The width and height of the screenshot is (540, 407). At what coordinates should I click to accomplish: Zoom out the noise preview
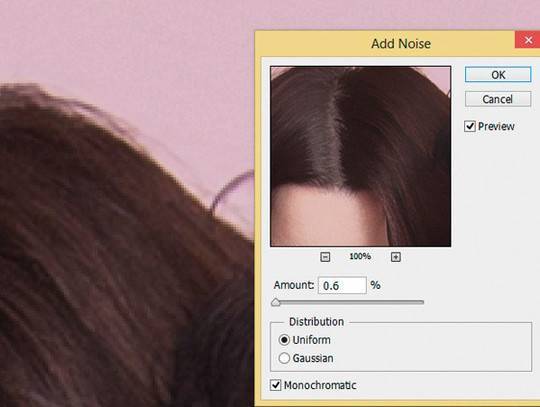point(325,257)
